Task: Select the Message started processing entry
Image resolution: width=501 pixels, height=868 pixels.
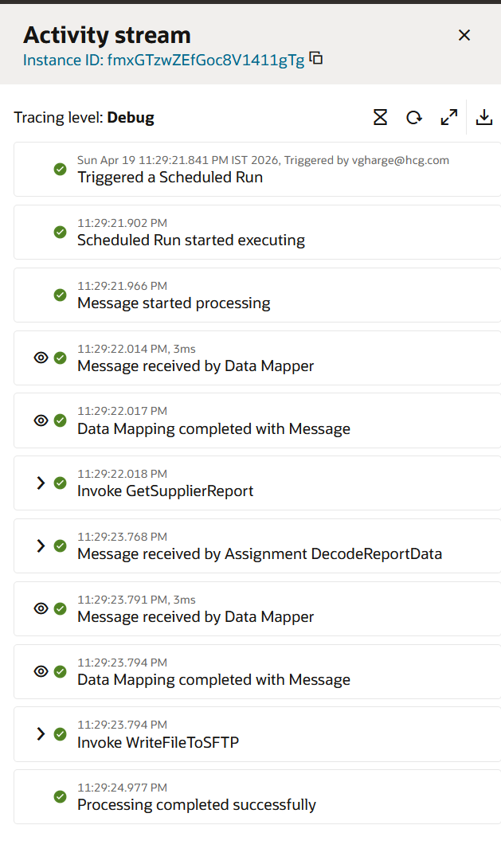Action: click(x=257, y=295)
